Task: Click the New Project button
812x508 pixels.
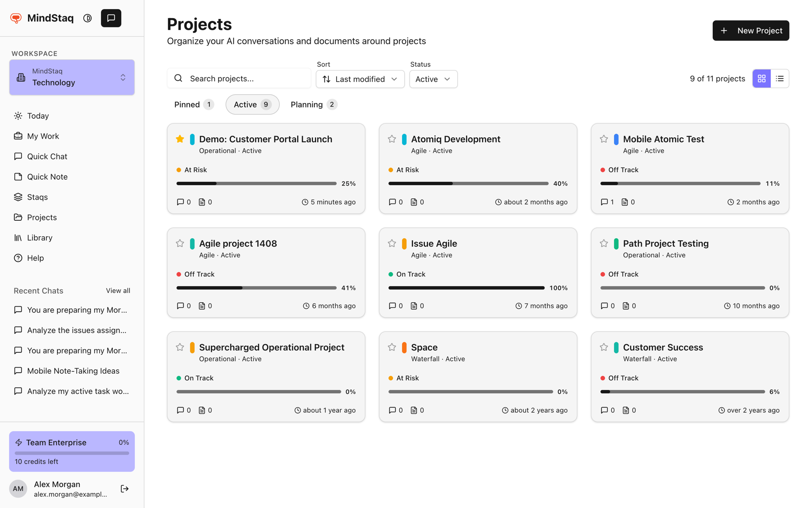Action: [x=751, y=31]
